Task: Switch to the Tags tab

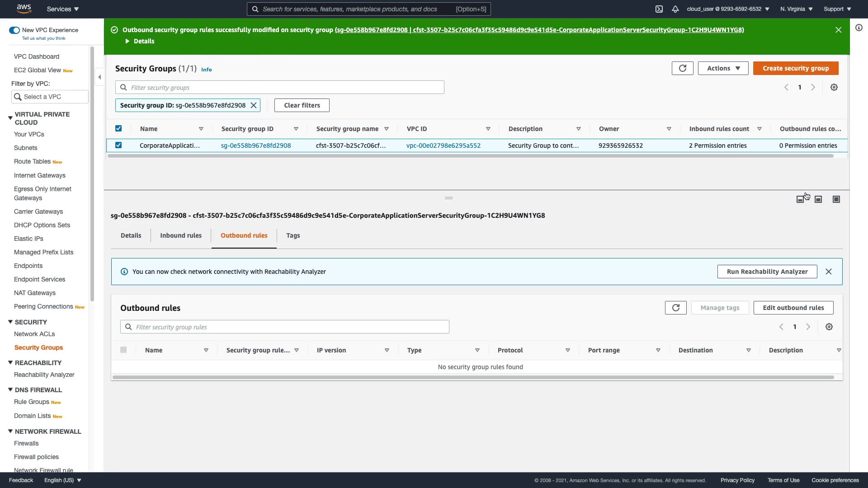Action: pyautogui.click(x=293, y=235)
